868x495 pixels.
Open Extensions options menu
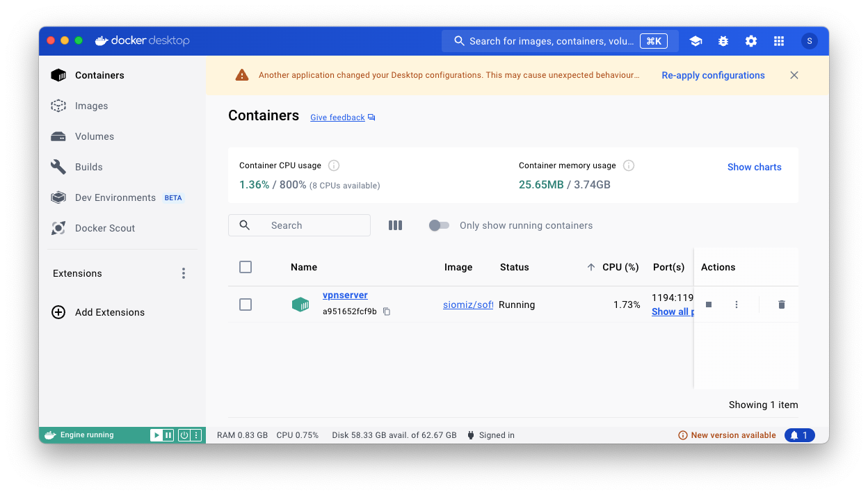click(x=184, y=273)
